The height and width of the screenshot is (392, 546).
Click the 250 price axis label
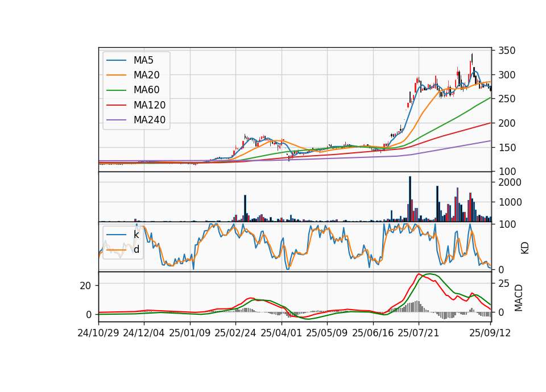[x=507, y=99]
